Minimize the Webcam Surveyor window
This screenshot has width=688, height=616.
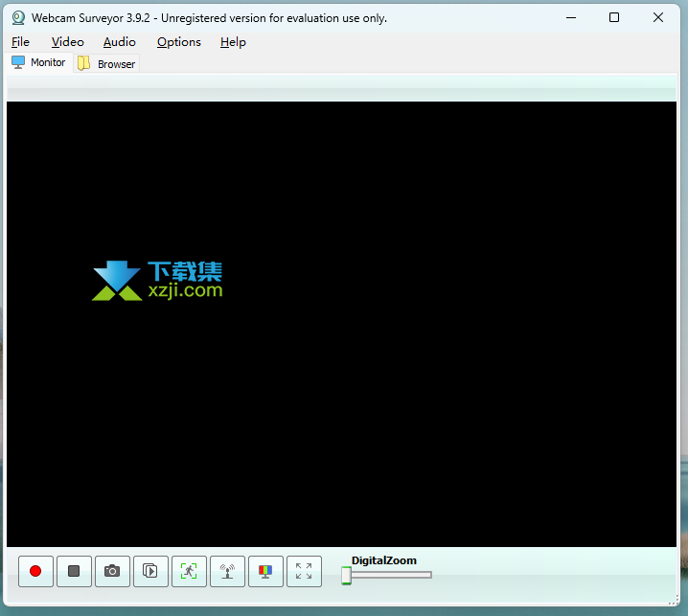(x=571, y=17)
